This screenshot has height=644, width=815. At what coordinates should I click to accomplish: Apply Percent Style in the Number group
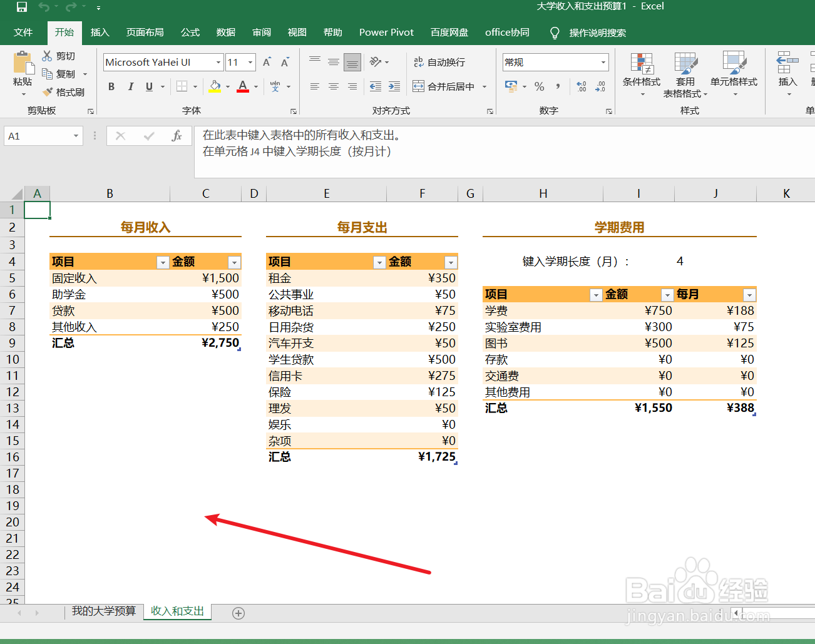(540, 86)
